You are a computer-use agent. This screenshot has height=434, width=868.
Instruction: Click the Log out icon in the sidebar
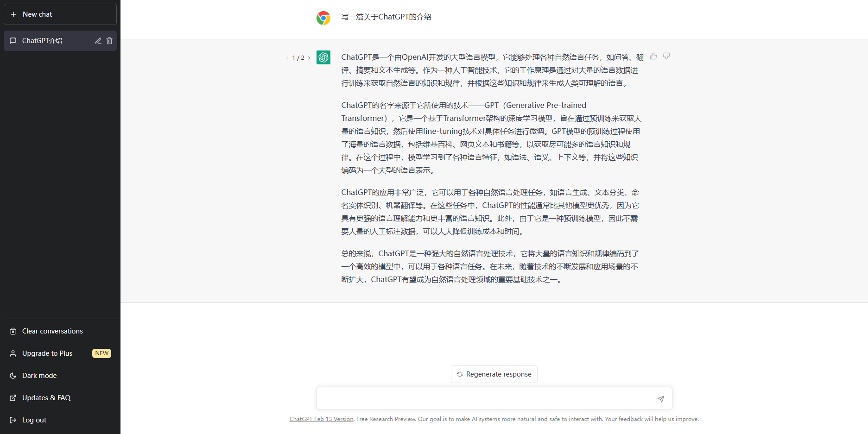[13, 420]
